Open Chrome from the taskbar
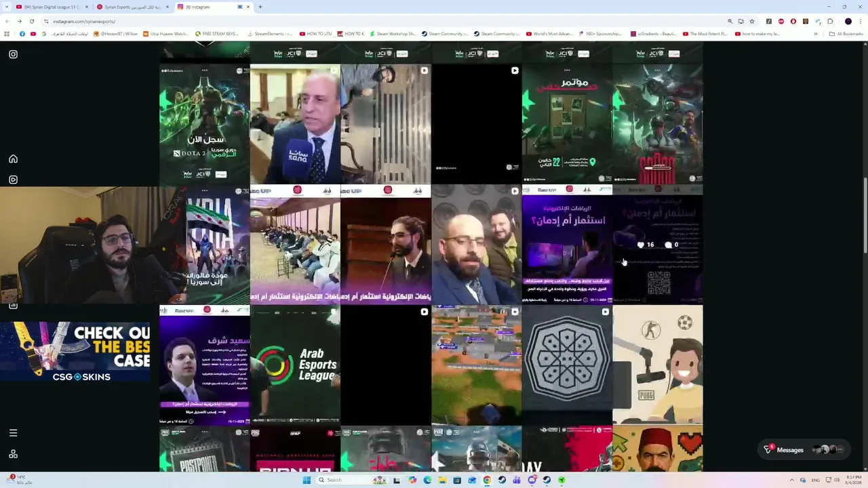 click(x=487, y=480)
